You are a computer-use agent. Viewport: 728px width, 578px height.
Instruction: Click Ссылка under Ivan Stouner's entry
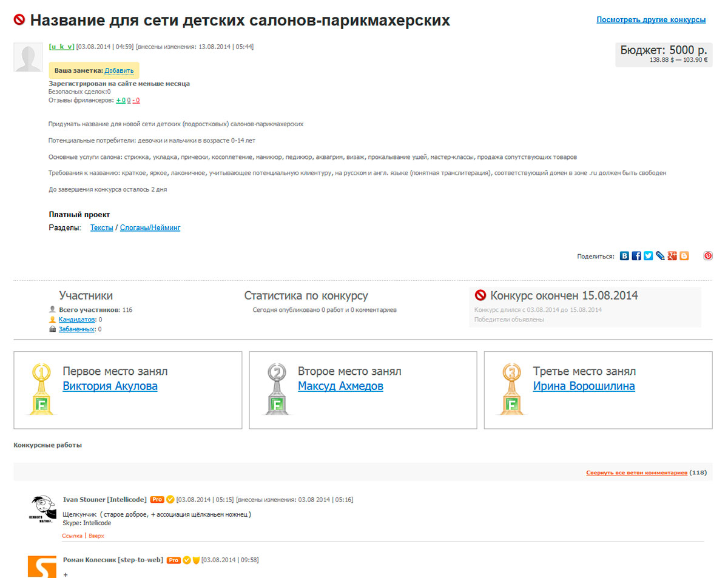[72, 536]
